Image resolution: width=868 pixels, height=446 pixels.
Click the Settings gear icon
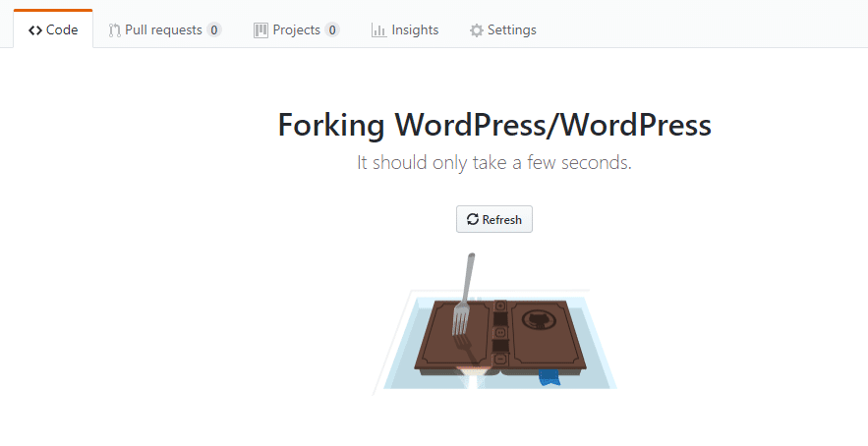(x=477, y=30)
